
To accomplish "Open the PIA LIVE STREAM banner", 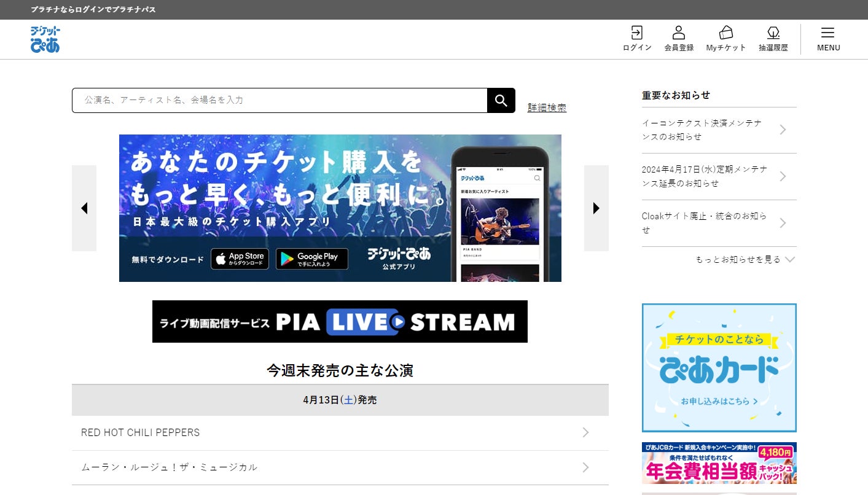I will pyautogui.click(x=340, y=321).
